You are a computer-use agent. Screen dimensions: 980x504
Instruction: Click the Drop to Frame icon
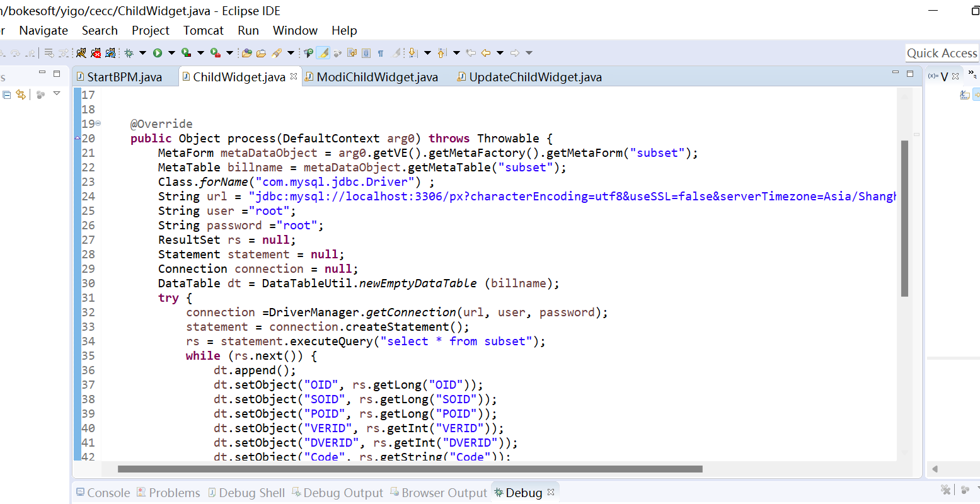49,53
